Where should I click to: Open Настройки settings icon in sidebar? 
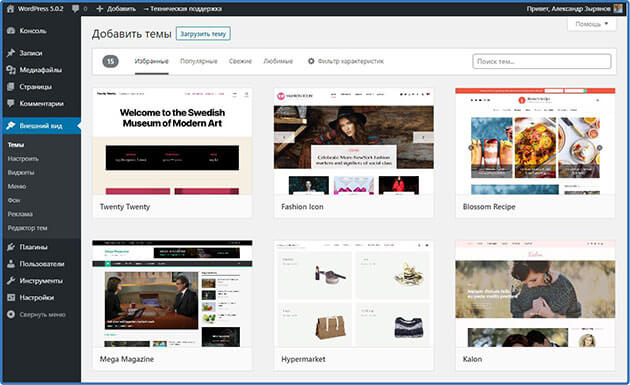point(11,297)
